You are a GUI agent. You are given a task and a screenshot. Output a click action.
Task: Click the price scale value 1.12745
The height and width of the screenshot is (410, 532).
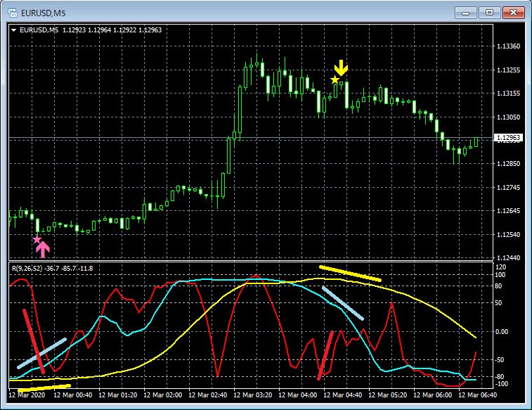[x=508, y=187]
